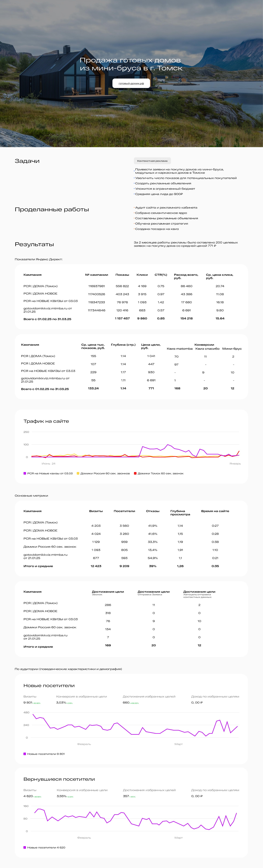Click the Задачи section heading

[x=27, y=161]
